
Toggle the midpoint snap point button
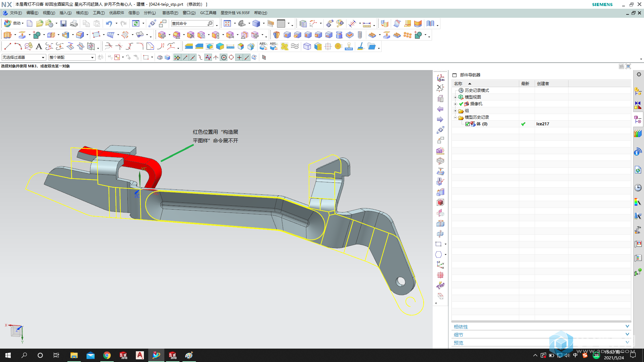(x=193, y=58)
